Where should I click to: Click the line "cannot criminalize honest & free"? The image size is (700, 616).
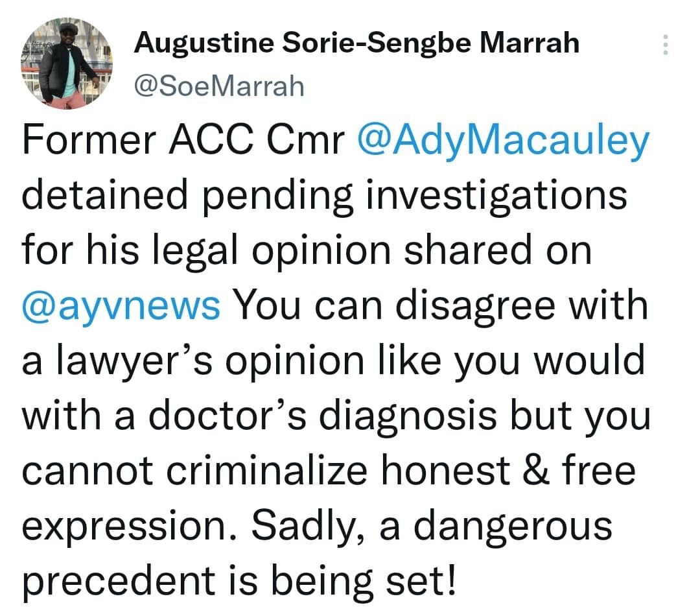[x=329, y=470]
